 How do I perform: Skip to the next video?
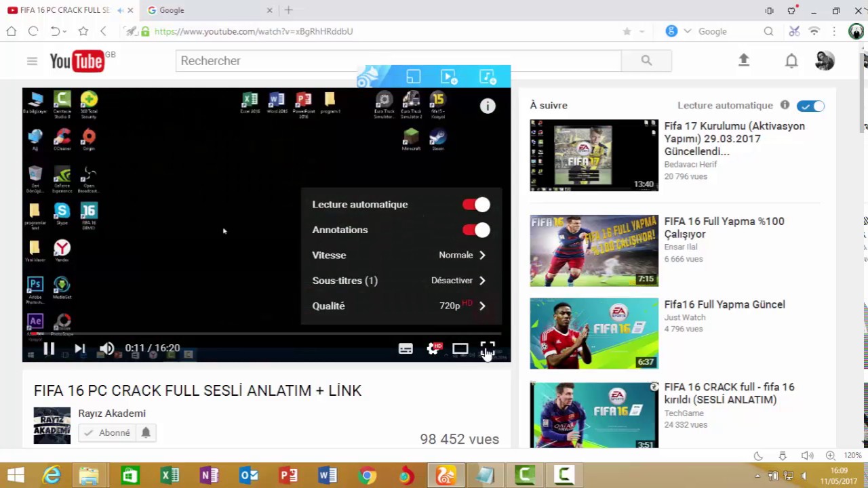point(79,348)
